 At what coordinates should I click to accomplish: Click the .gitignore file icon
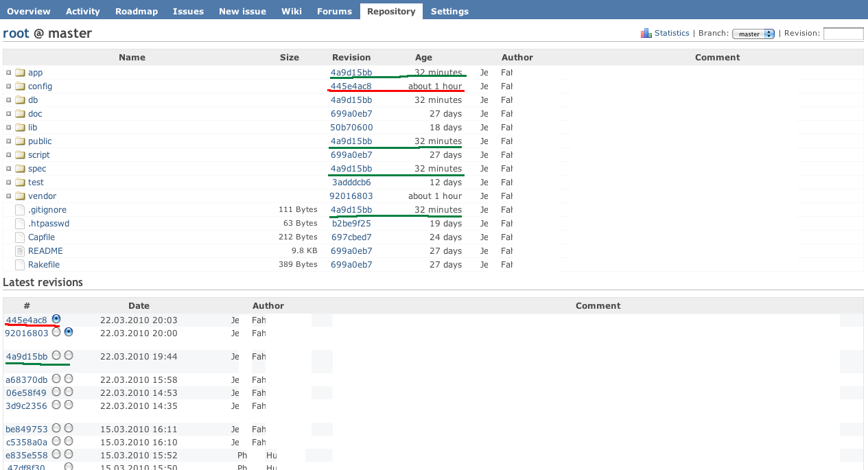20,210
